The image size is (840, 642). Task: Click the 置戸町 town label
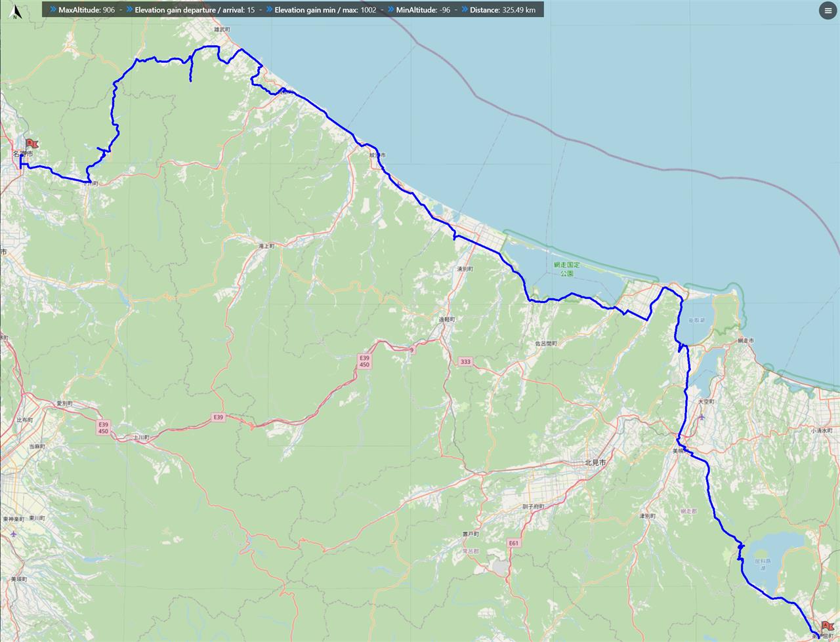pyautogui.click(x=471, y=534)
